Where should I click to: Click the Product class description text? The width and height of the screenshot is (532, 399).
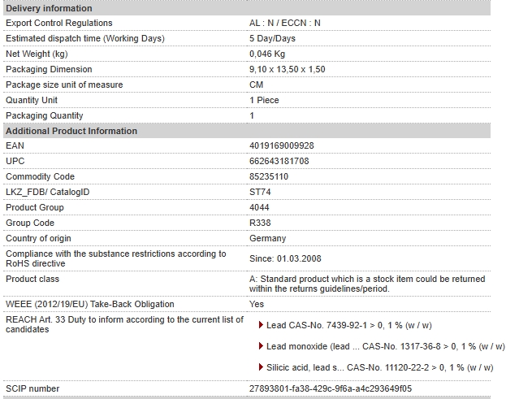coord(367,284)
